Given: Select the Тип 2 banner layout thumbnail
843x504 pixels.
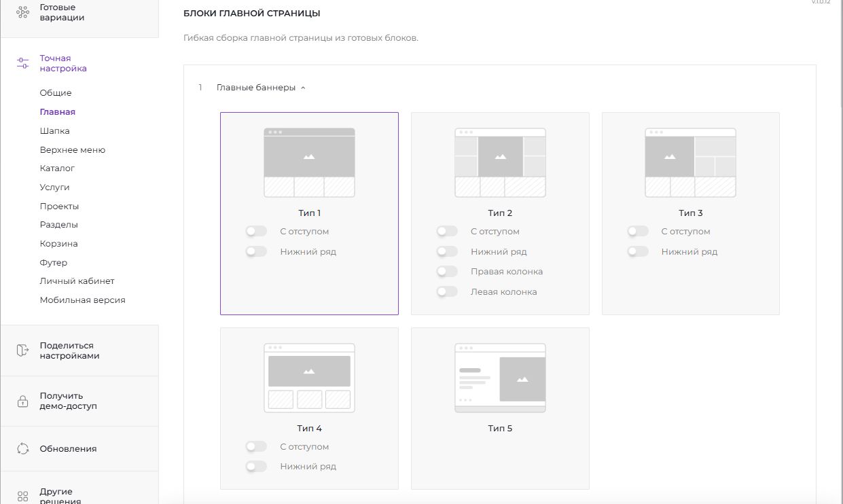Looking at the screenshot, I should click(x=500, y=163).
